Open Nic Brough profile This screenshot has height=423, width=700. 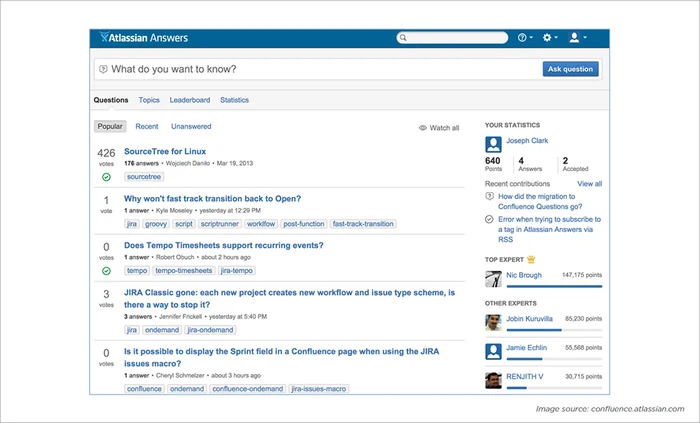524,275
